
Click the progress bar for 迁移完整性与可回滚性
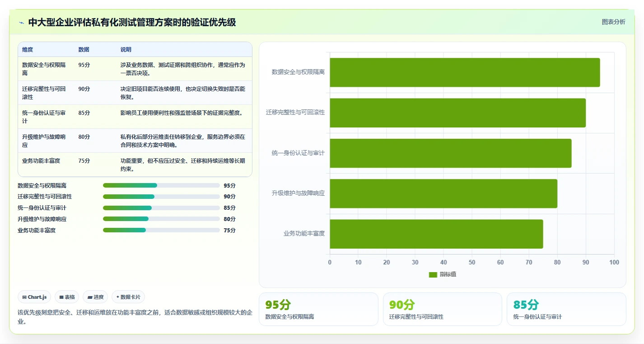(161, 197)
